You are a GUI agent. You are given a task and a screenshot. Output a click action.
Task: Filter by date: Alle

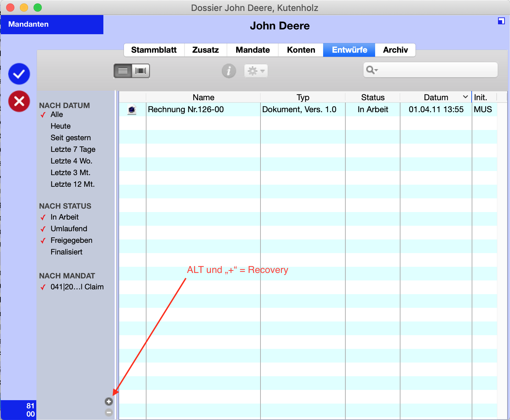coord(57,115)
